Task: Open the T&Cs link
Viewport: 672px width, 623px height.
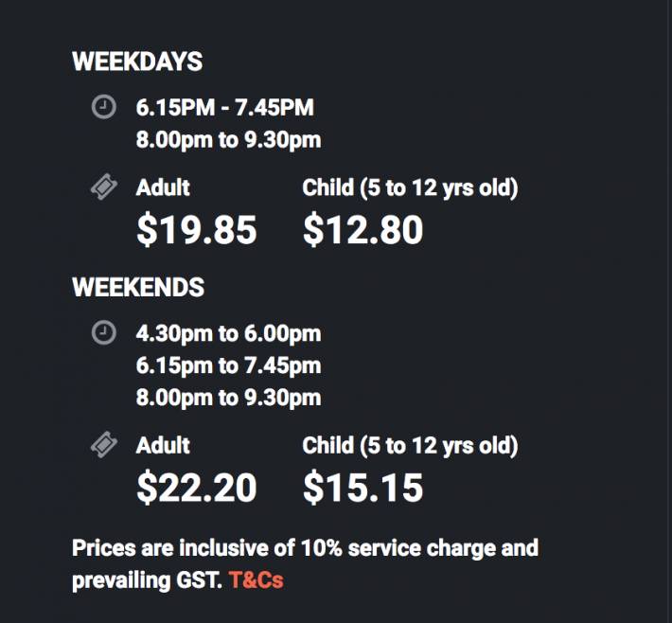Action: point(256,580)
